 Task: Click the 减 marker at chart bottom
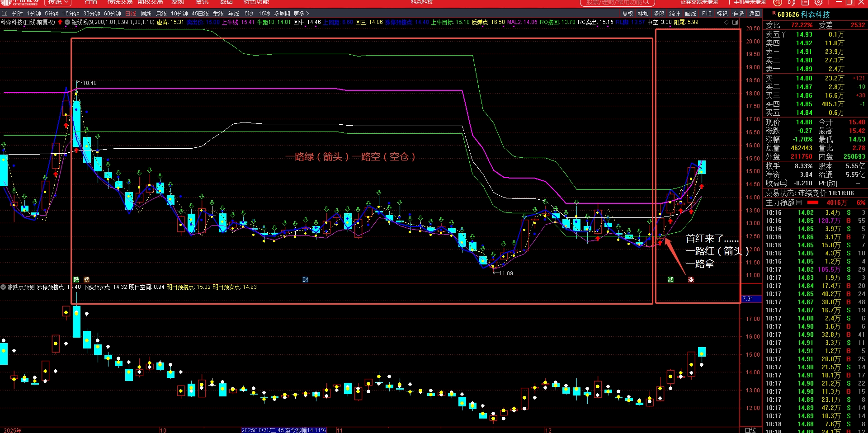pos(670,280)
